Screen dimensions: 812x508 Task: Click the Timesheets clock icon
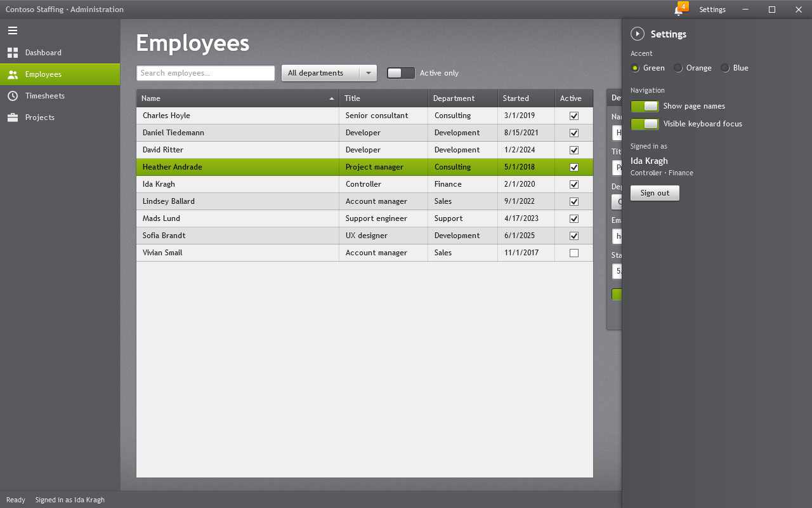(13, 96)
